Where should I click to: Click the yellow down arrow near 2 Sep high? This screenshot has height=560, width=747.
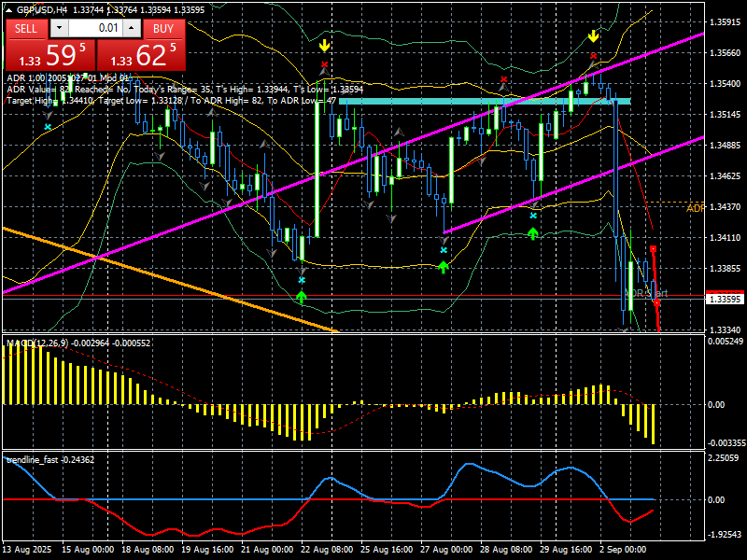(593, 36)
